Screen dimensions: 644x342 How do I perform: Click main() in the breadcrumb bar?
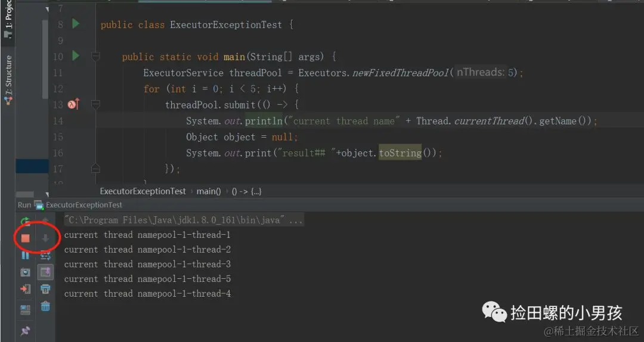tap(209, 191)
